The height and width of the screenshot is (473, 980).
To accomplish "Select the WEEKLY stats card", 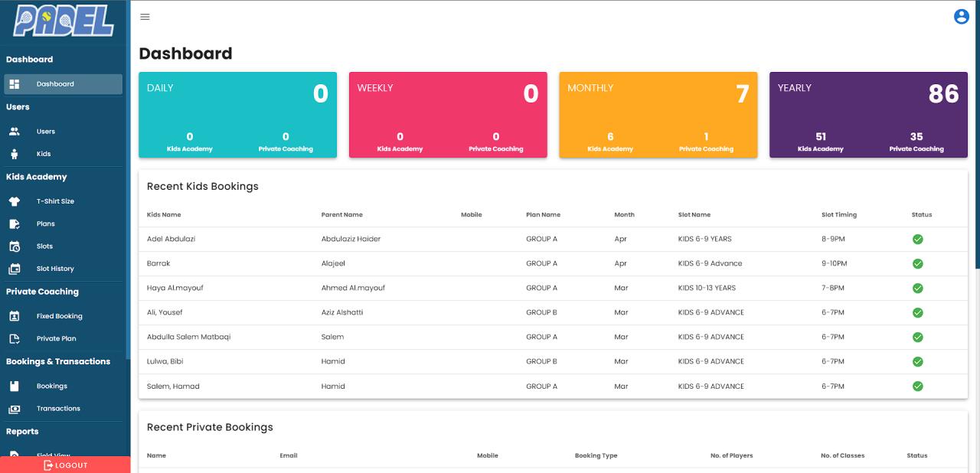I will (448, 115).
